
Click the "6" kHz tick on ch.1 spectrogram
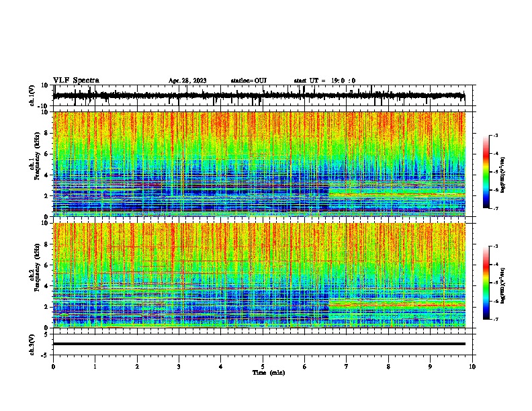pyautogui.click(x=46, y=154)
